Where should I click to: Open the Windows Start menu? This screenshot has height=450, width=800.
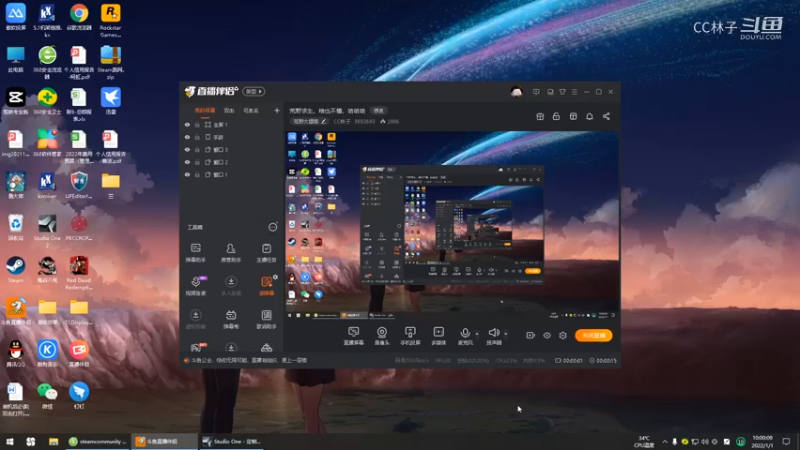[9, 441]
